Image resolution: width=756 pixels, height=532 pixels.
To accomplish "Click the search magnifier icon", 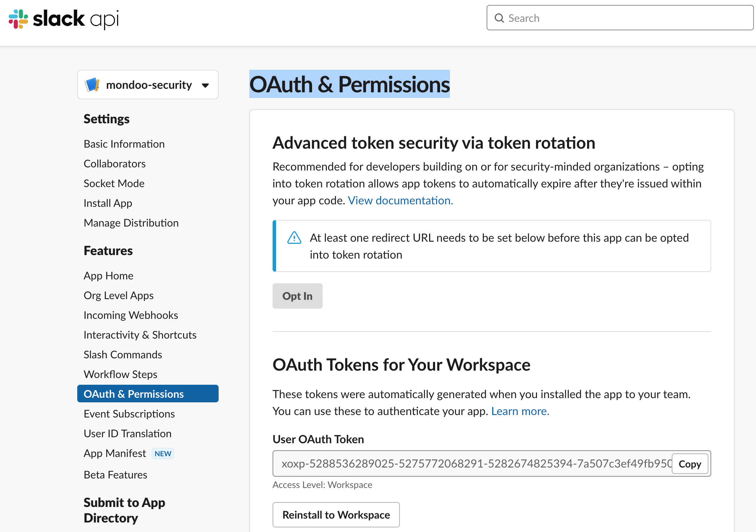I will pyautogui.click(x=499, y=18).
